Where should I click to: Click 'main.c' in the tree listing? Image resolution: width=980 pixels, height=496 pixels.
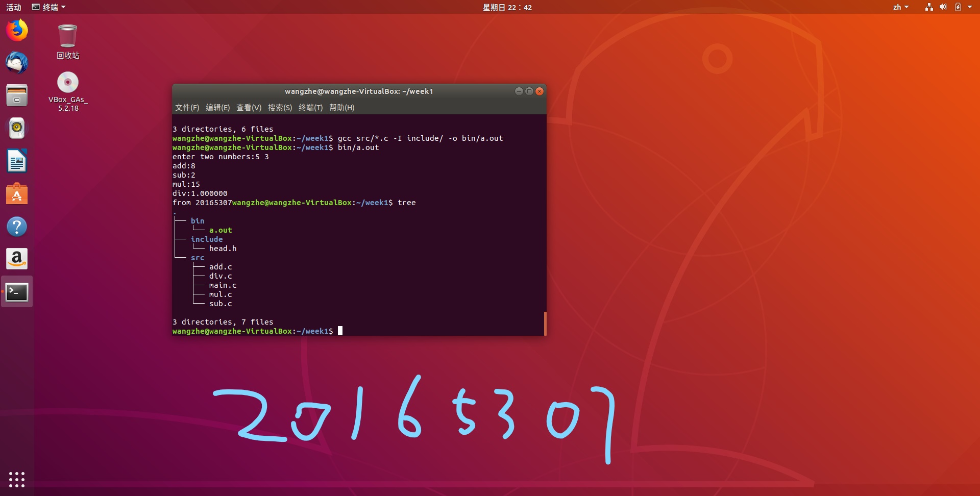click(223, 285)
